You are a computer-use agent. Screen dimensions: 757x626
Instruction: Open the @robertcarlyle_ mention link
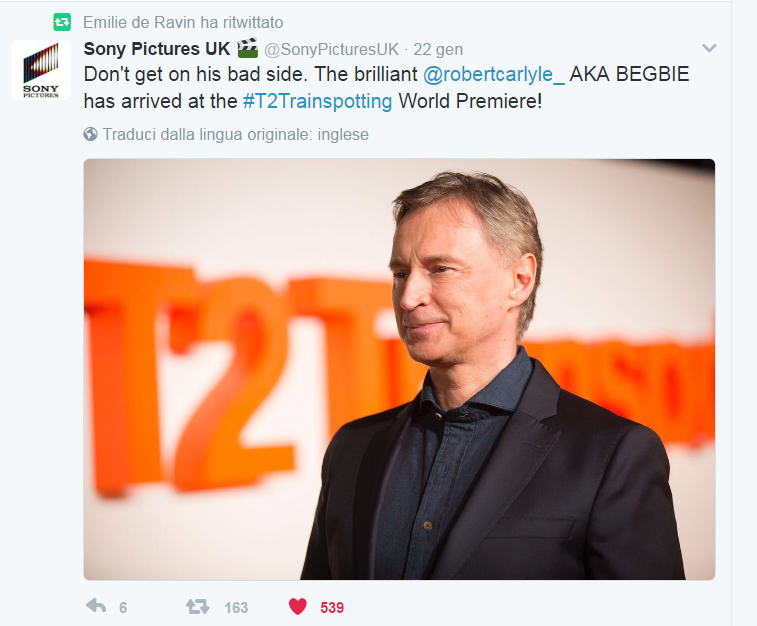point(493,74)
